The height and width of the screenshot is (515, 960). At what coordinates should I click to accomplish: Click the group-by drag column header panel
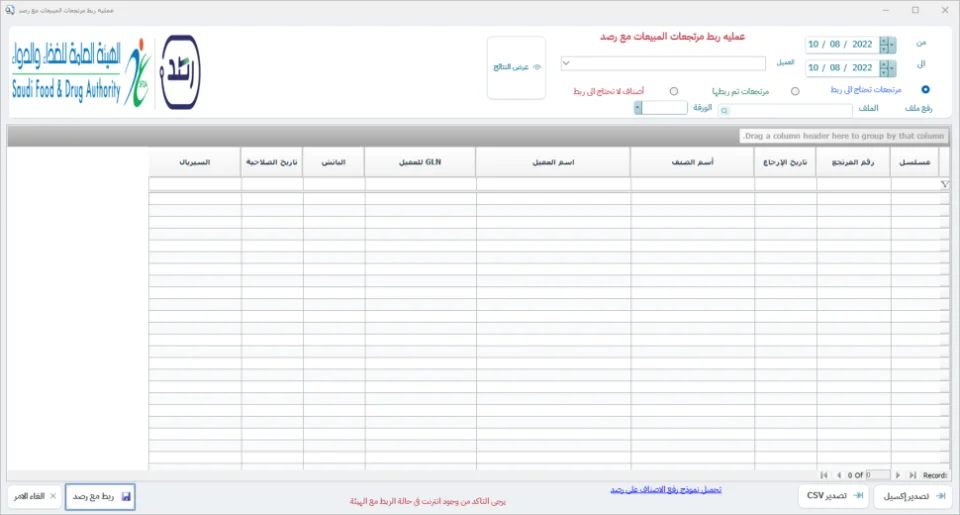click(478, 136)
